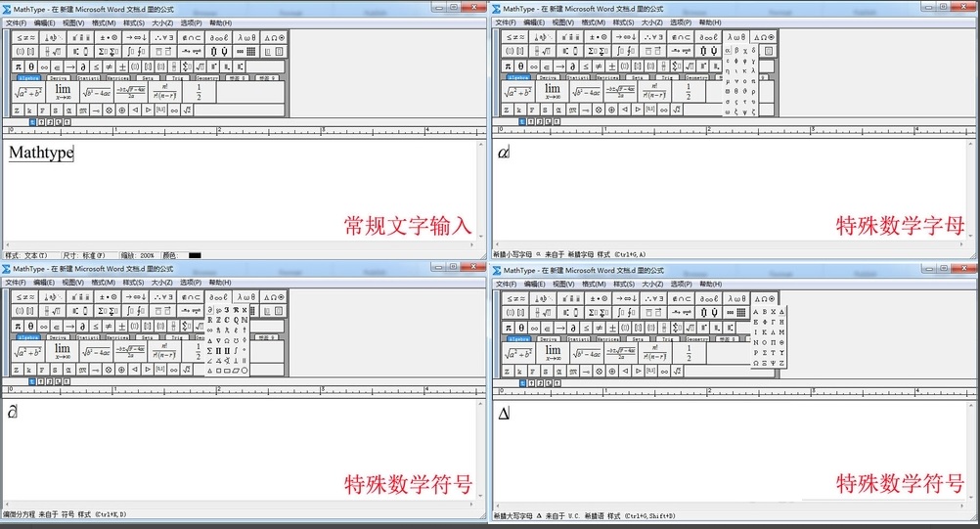This screenshot has height=529, width=980.
Task: Select center tab stop in bottom-left window
Action: [x=41, y=381]
